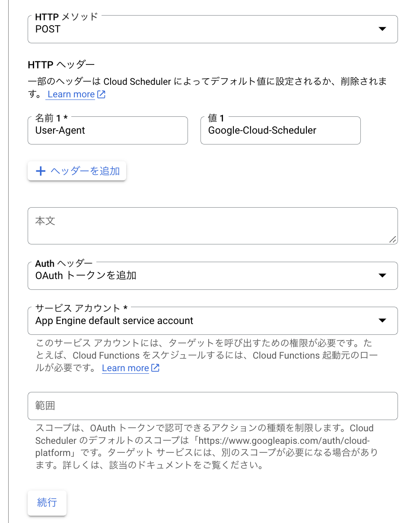Screen dimensions: 420x523
Task: Click the scope help text mentioning cloud-platform
Action: click(x=207, y=447)
